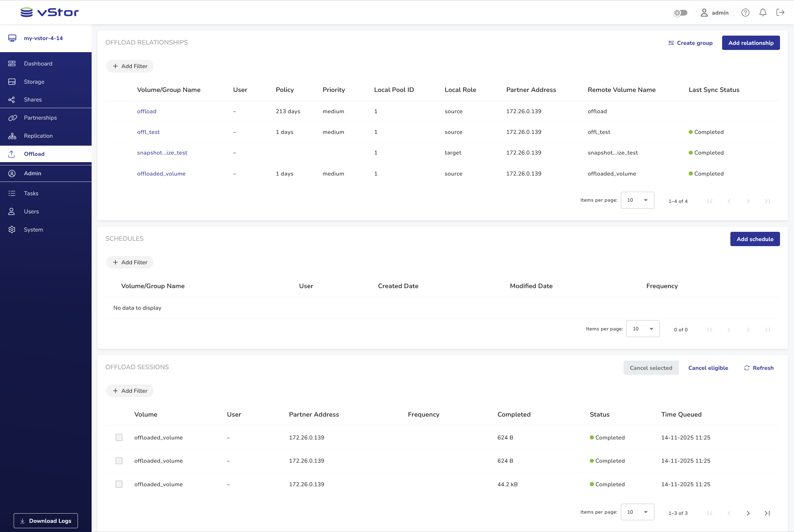Open the notifications bell icon
The height and width of the screenshot is (532, 794).
(x=763, y=12)
